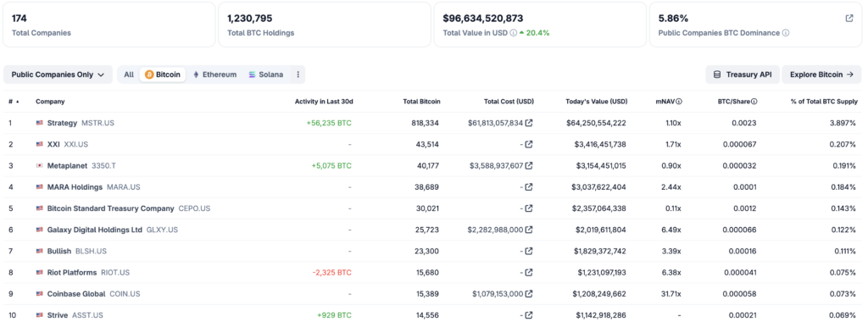Click the +5,075 BTC activity value
The width and height of the screenshot is (868, 322).
coord(331,165)
